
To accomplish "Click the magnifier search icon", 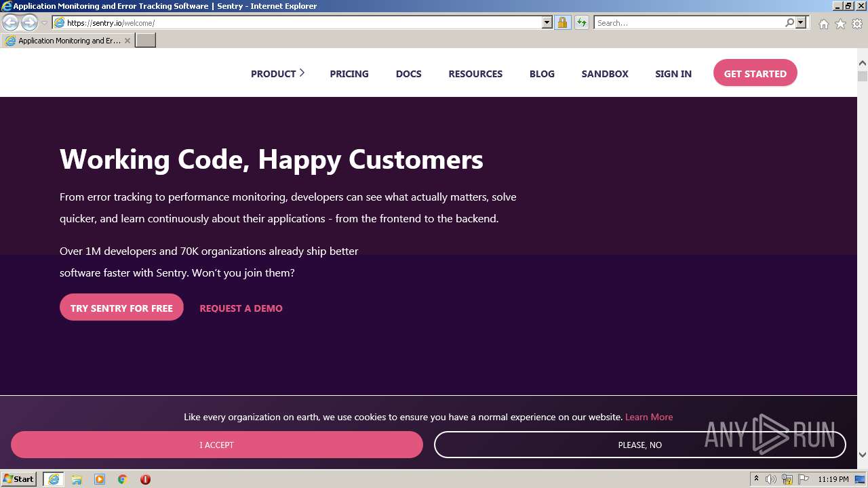I will pos(789,22).
